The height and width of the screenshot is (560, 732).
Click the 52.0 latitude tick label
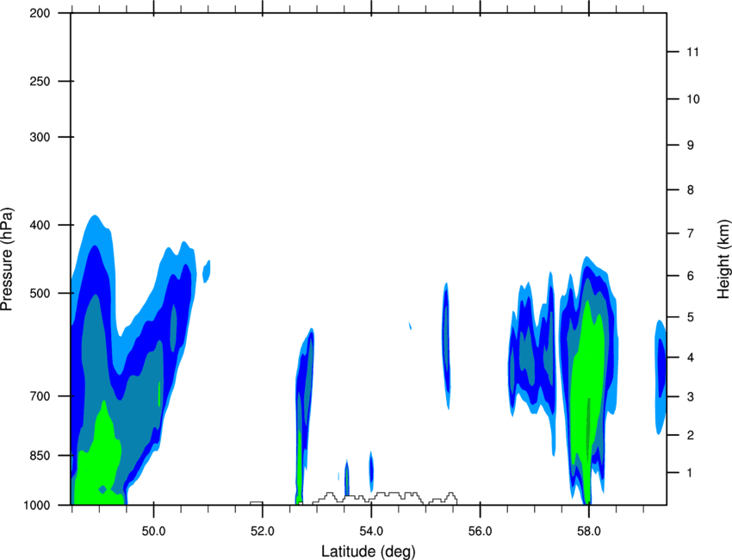click(263, 532)
